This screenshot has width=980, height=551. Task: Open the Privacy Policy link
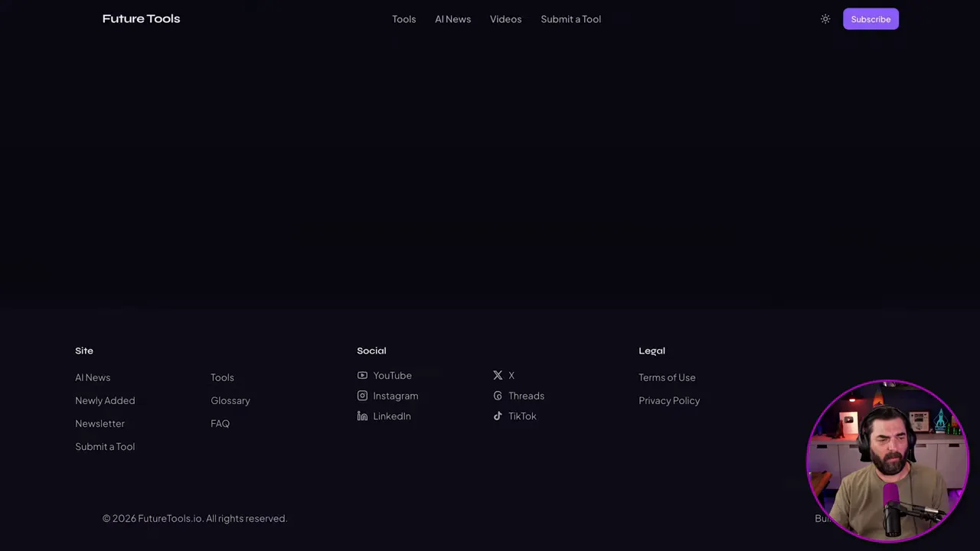point(669,400)
